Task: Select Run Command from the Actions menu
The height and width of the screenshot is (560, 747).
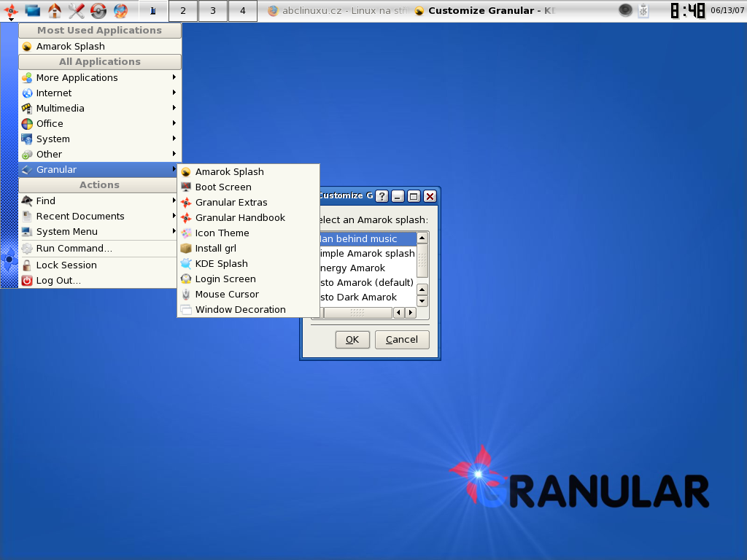Action: click(74, 248)
